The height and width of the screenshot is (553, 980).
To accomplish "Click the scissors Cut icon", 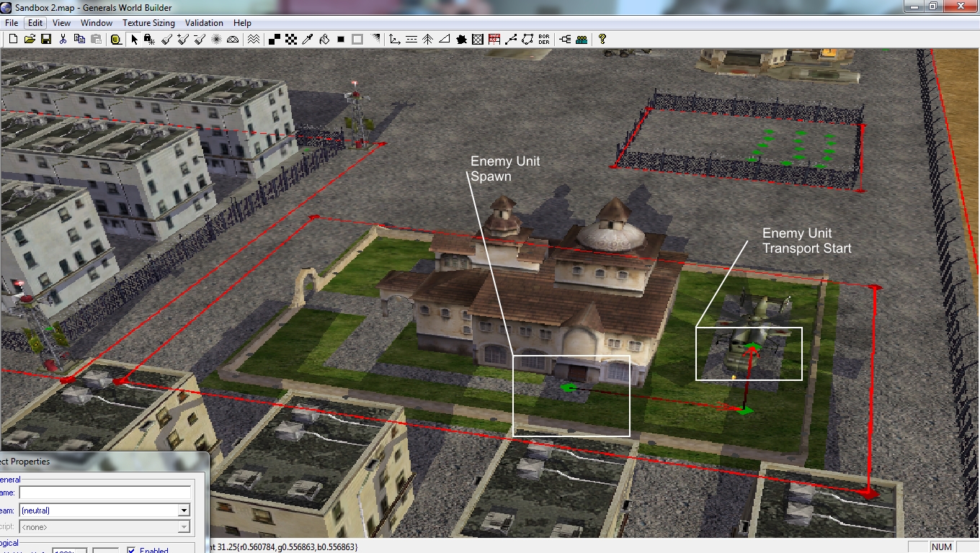I will tap(63, 40).
